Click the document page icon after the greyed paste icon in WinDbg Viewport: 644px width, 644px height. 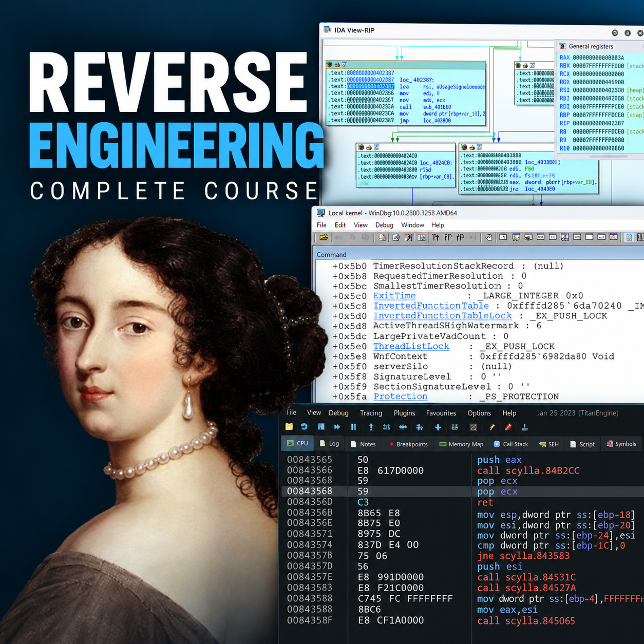[382, 237]
